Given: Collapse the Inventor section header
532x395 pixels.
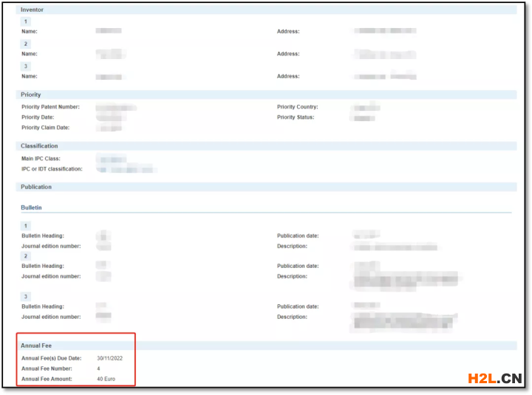Looking at the screenshot, I should (33, 10).
